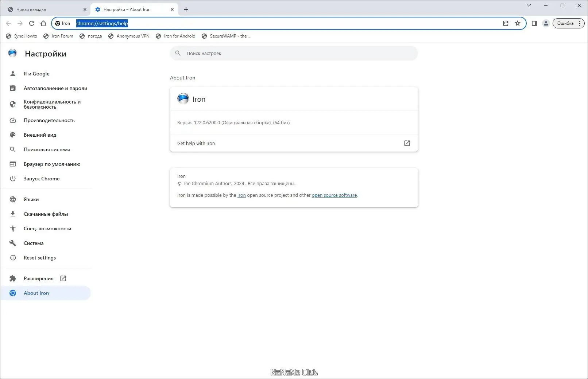Open the open source software link
Viewport: 588px width, 379px height.
click(334, 195)
